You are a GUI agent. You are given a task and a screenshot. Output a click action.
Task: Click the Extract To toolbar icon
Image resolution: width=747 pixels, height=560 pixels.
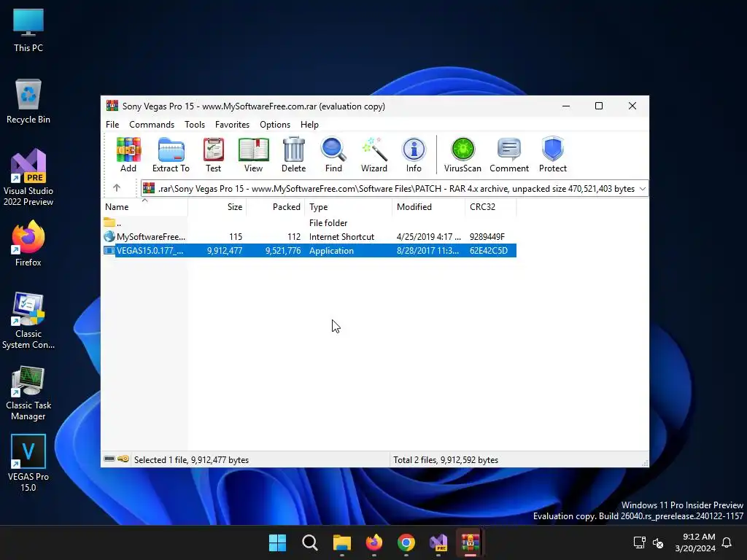(171, 155)
